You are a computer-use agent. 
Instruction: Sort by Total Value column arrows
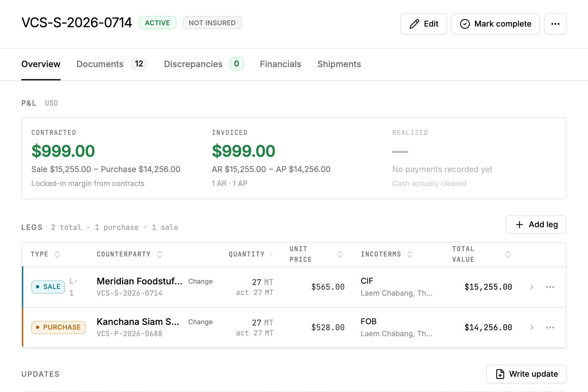[x=508, y=254]
